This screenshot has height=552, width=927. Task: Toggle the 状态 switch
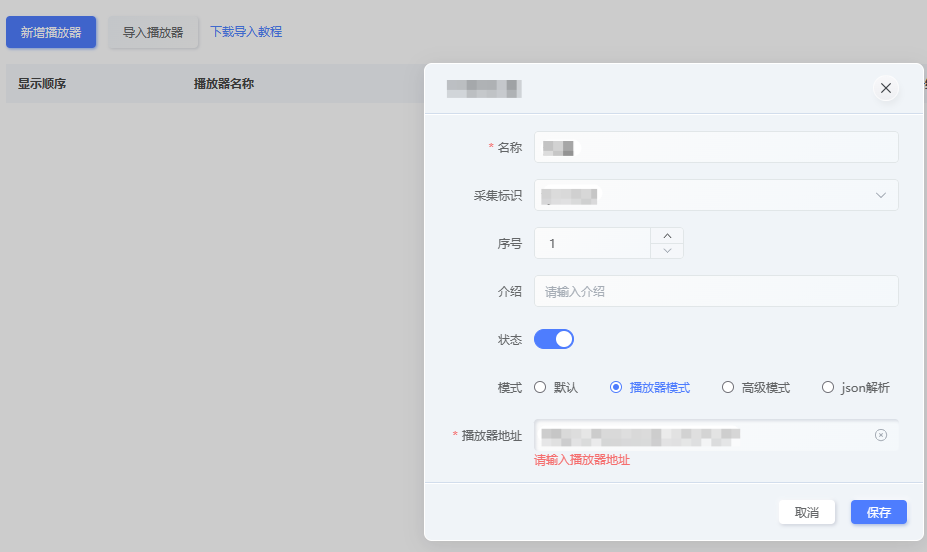(554, 339)
